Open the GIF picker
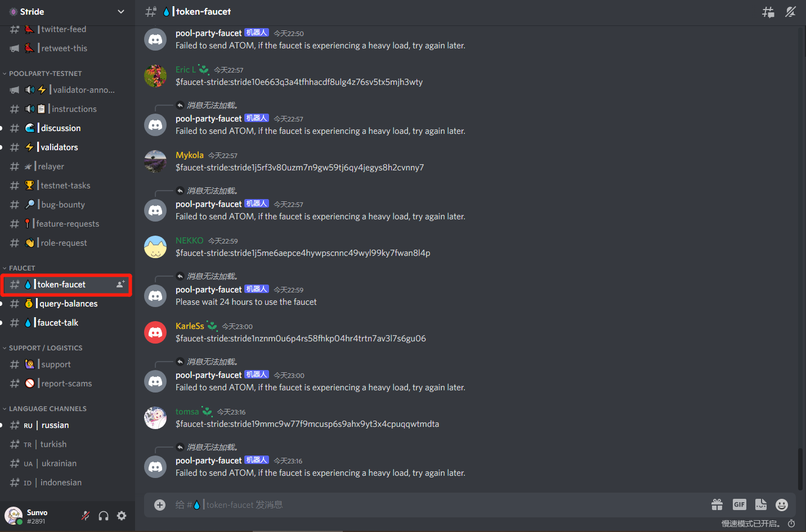This screenshot has height=532, width=806. (x=739, y=504)
